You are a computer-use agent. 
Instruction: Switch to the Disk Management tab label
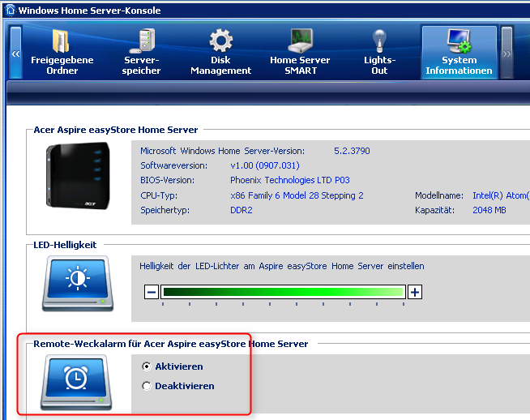point(220,65)
